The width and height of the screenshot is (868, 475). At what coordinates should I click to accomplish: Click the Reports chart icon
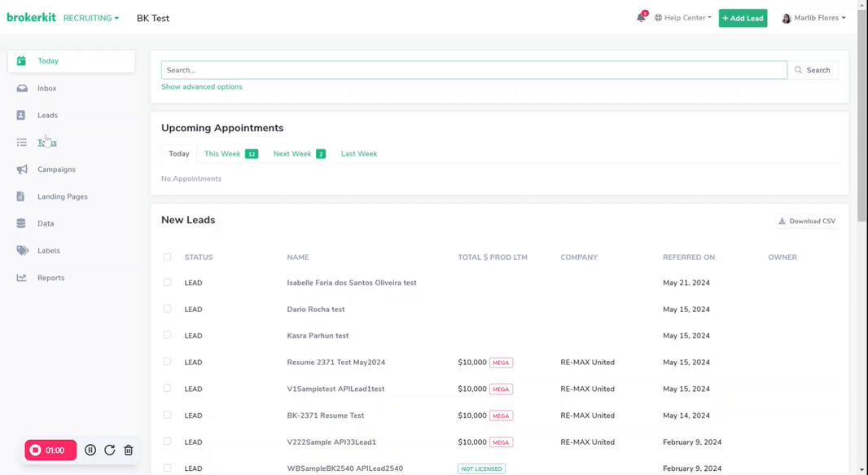click(x=22, y=278)
